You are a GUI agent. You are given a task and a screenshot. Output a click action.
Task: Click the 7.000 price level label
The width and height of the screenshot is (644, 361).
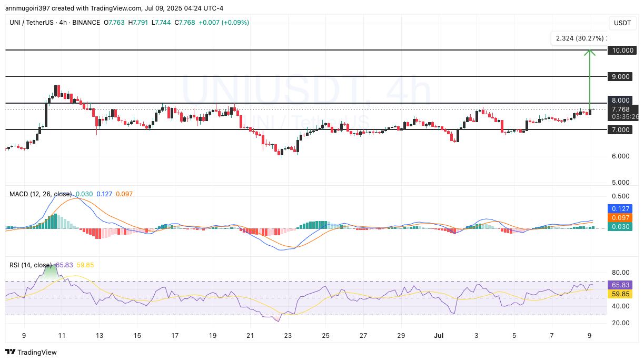621,130
